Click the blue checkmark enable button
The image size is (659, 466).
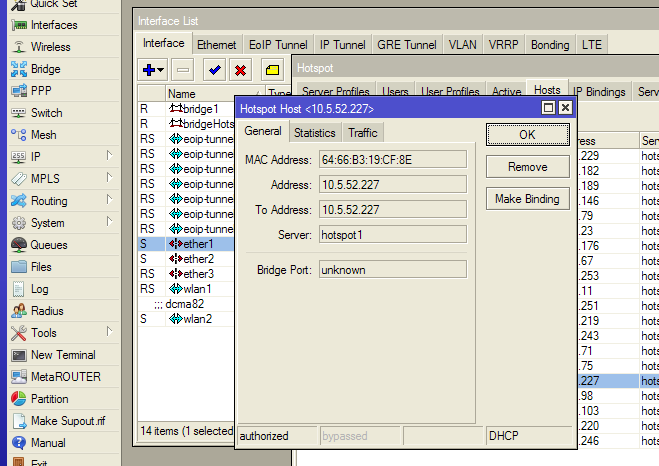tap(212, 70)
